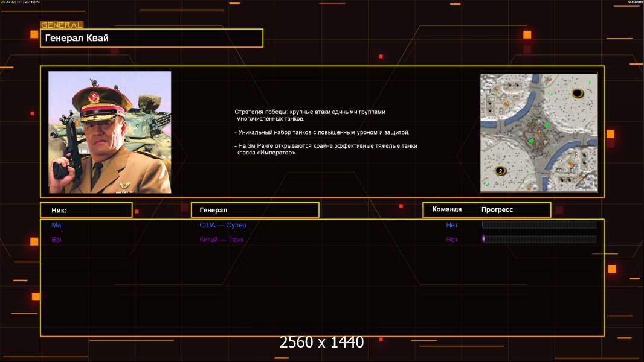The image size is (644, 362).
Task: Click start position 2 marker on minimap
Action: pos(500,171)
